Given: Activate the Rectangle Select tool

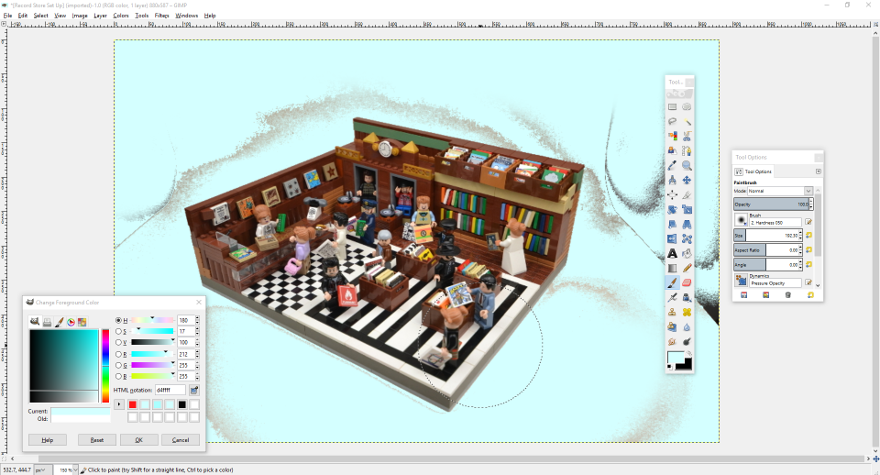Looking at the screenshot, I should click(x=673, y=107).
